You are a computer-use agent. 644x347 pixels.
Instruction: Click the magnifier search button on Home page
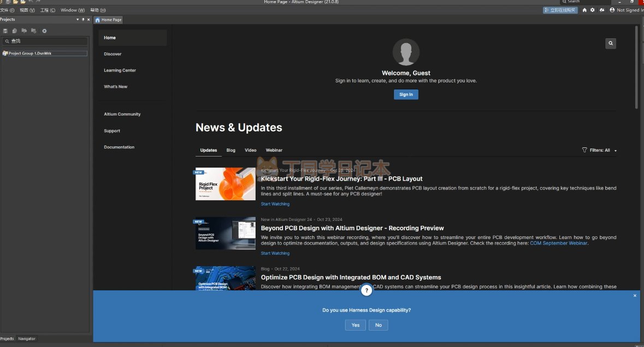pos(611,43)
